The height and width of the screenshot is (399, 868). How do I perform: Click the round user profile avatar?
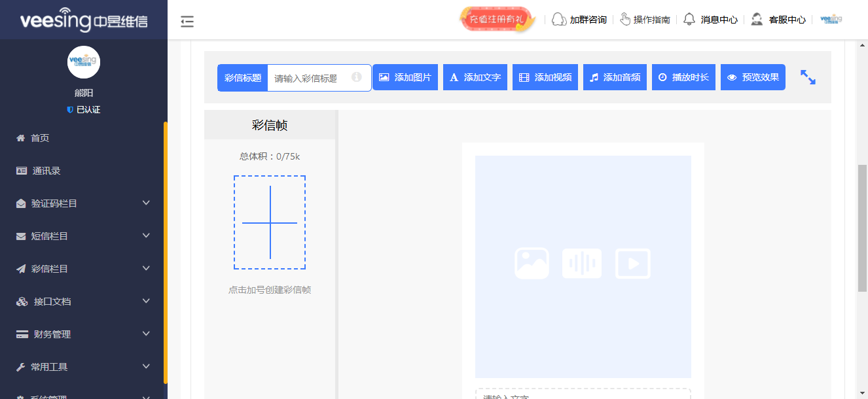click(84, 62)
